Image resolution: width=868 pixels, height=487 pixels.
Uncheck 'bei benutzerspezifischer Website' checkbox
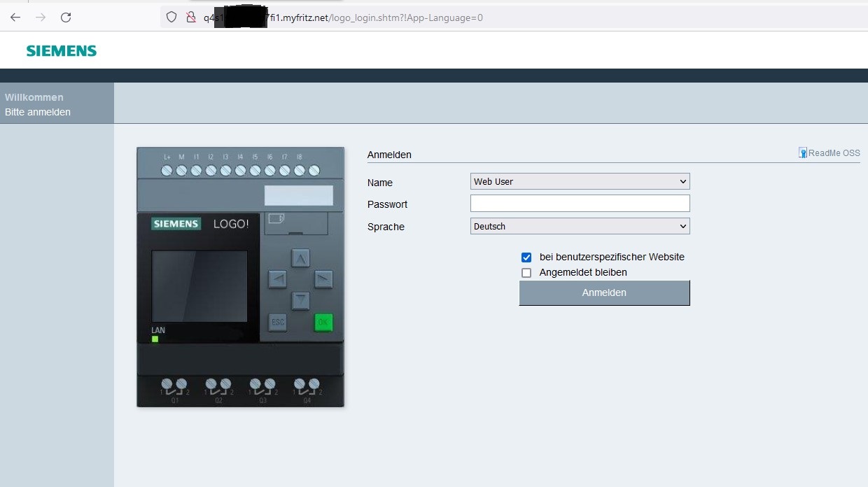[x=526, y=257]
